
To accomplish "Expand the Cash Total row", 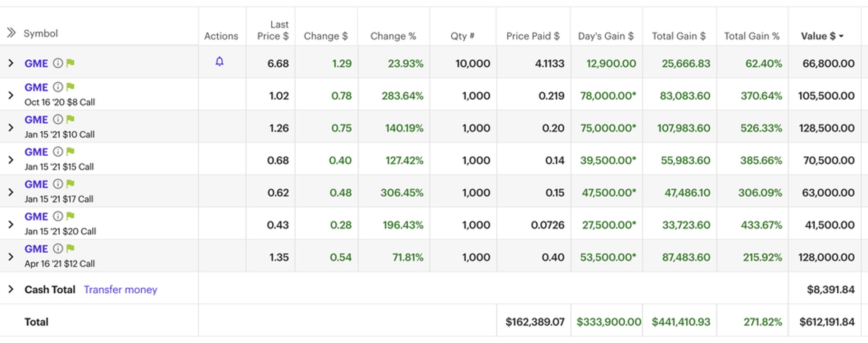I will (11, 289).
